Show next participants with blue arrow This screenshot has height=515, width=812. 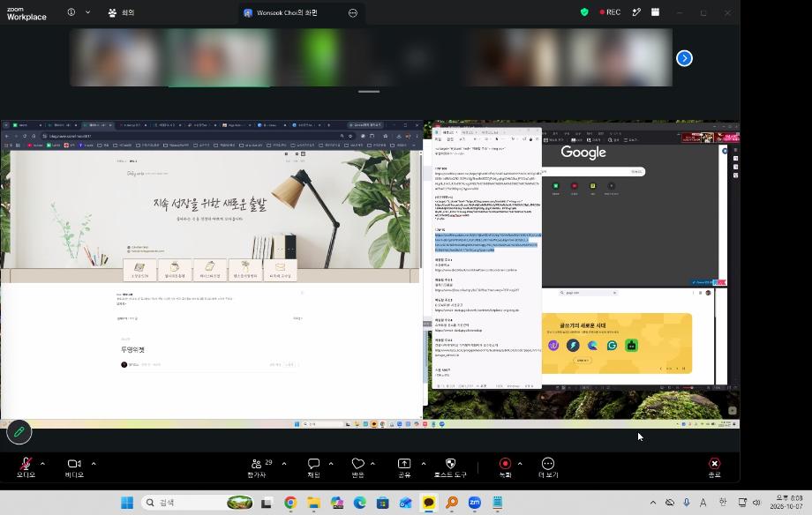point(684,58)
